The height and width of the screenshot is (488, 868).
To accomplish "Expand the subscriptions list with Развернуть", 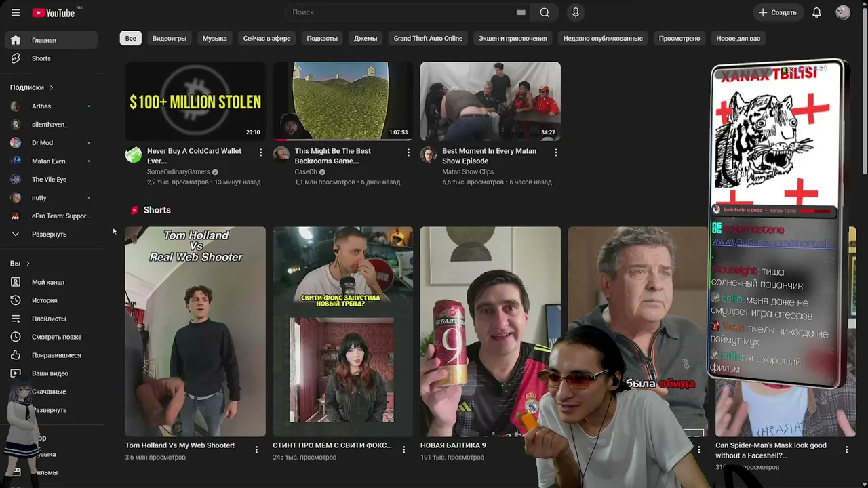I will click(52, 235).
